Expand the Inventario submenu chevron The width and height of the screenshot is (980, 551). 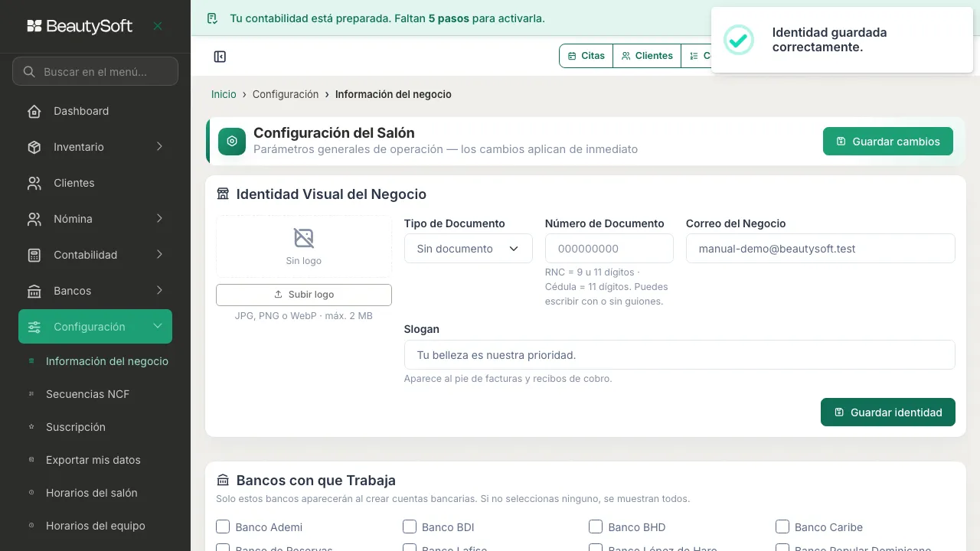point(159,147)
